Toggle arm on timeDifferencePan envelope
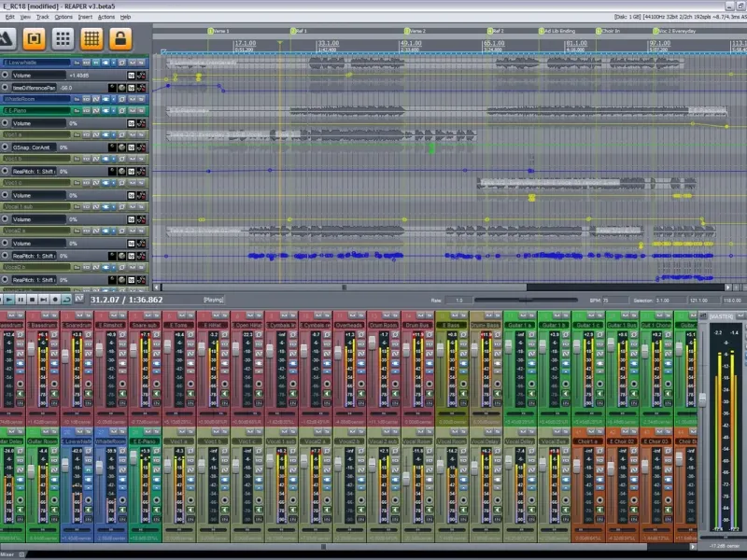Image resolution: width=747 pixels, height=560 pixels. pos(7,87)
